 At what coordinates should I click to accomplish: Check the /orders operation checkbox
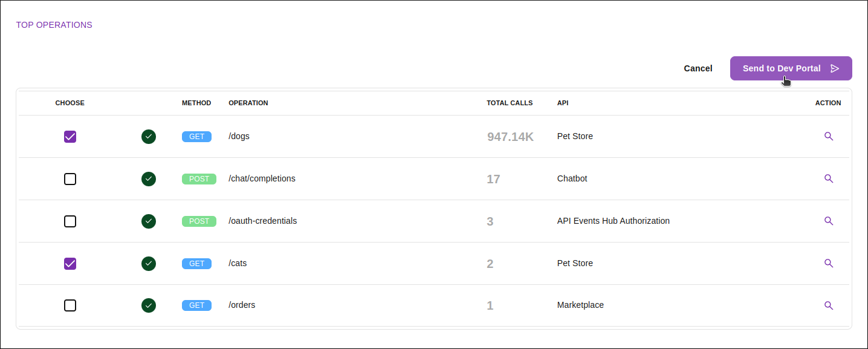[70, 305]
